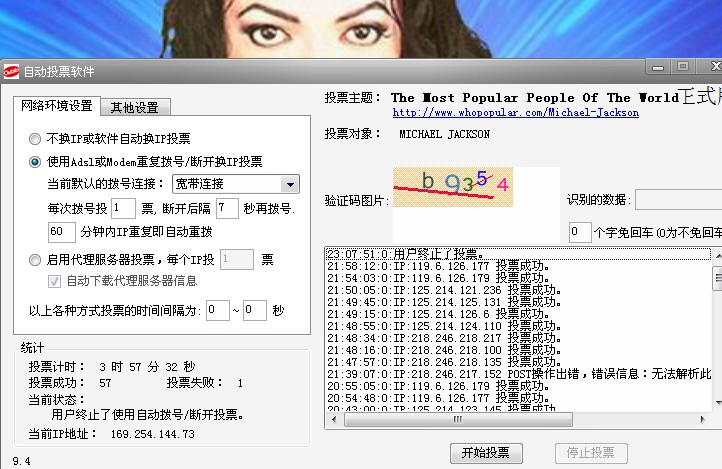Image resolution: width=722 pixels, height=469 pixels.
Task: Open the 其他设置 tab
Action: click(134, 107)
